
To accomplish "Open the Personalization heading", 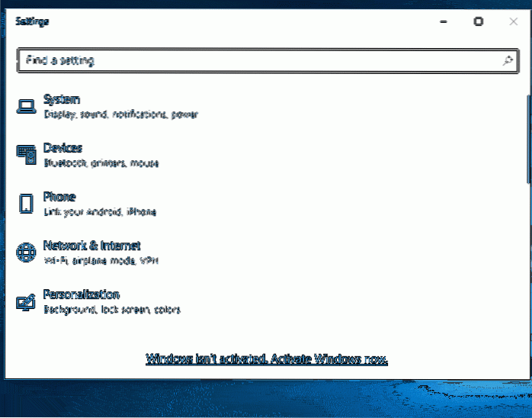I will (81, 294).
